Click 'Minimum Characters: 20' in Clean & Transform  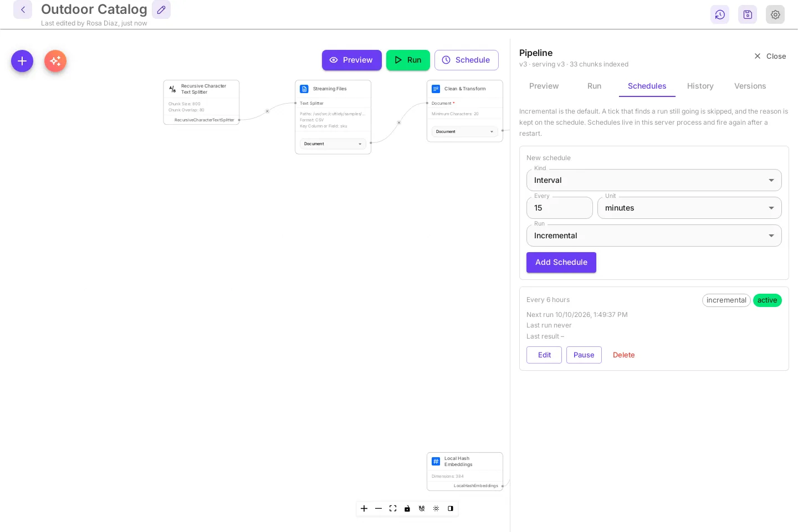coord(455,114)
